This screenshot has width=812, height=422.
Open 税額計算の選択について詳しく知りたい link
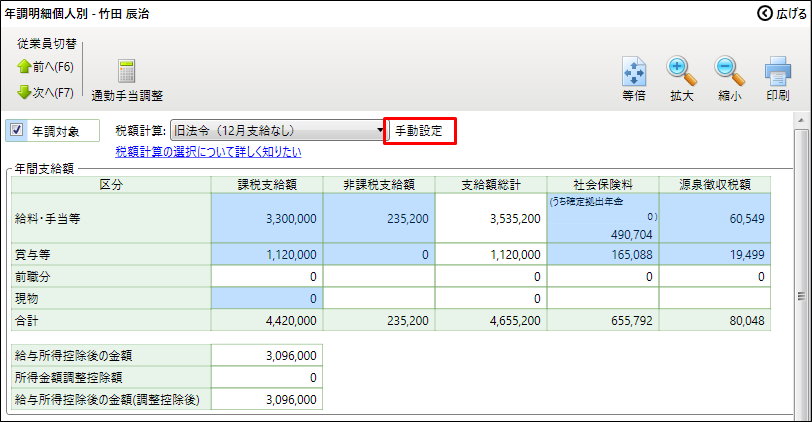208,152
